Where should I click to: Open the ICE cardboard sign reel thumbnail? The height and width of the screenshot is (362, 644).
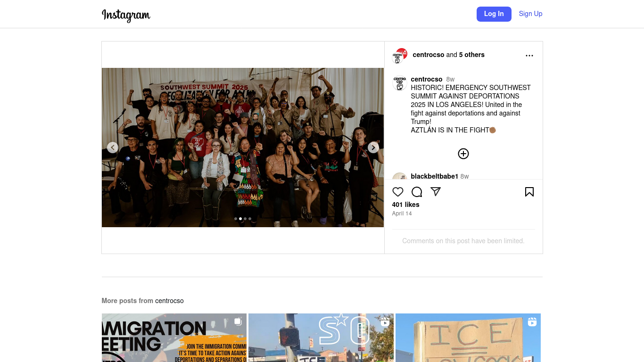468,337
